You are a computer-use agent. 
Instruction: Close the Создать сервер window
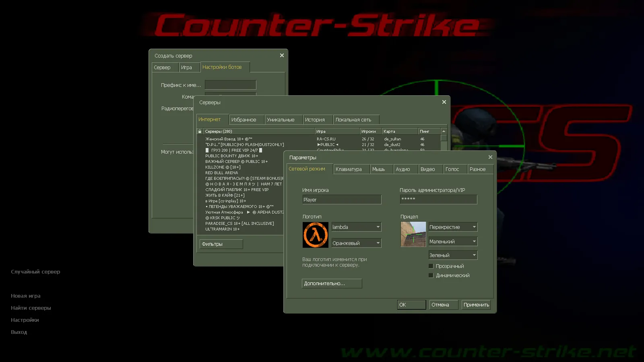[x=282, y=56]
